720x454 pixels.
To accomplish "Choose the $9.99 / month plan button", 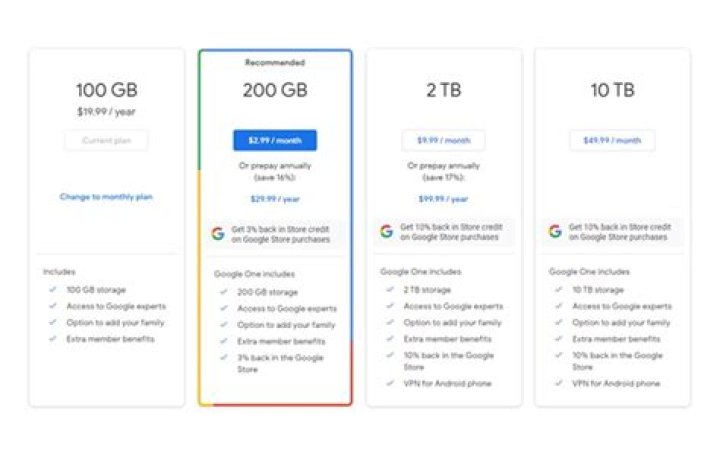I will [x=443, y=140].
